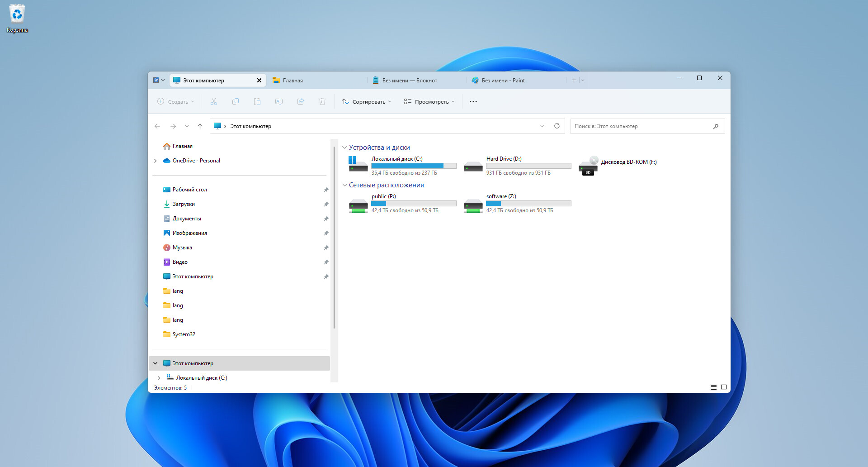Switch to large icons view in status bar

pyautogui.click(x=724, y=387)
